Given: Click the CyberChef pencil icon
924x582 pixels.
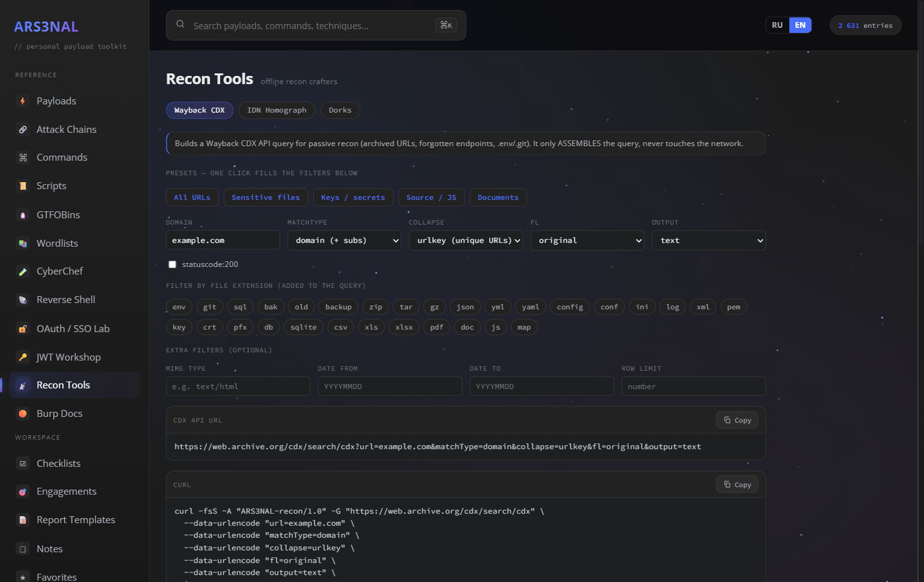Looking at the screenshot, I should pos(23,271).
